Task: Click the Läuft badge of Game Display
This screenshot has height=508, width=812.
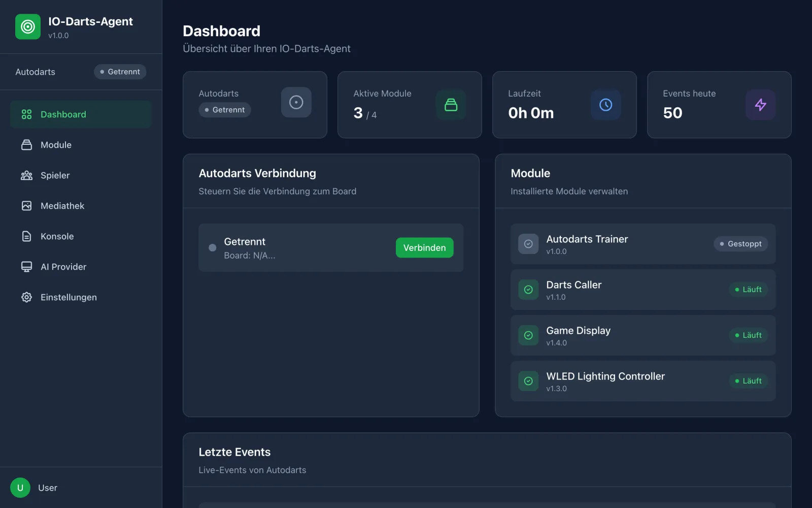Action: (x=749, y=335)
